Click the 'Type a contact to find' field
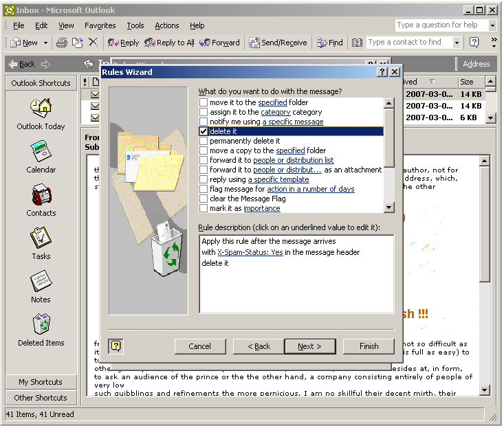Image resolution: width=504 pixels, height=428 pixels. (409, 43)
